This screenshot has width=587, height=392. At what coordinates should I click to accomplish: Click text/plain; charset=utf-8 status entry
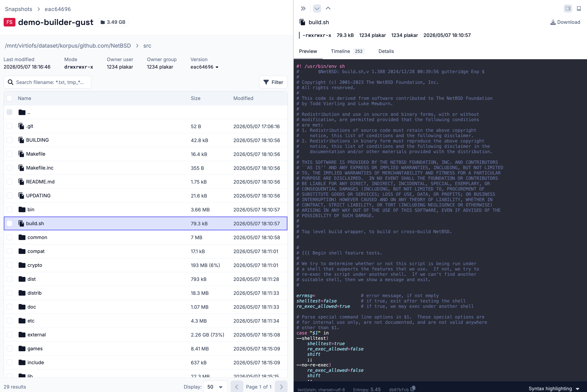[x=321, y=390]
